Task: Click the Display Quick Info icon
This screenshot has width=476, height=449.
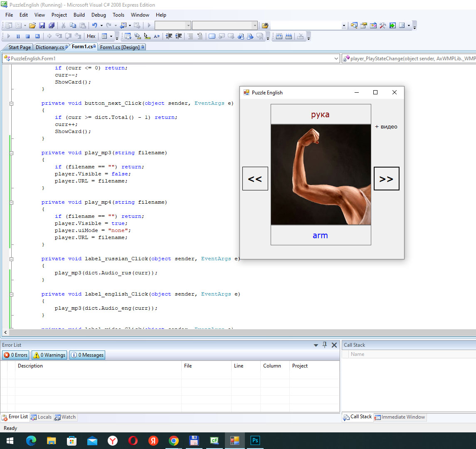Action: point(147,36)
